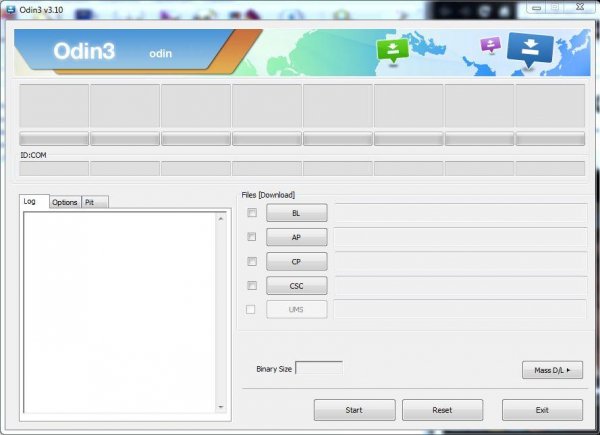Click the purple download marker in banner

pos(491,44)
